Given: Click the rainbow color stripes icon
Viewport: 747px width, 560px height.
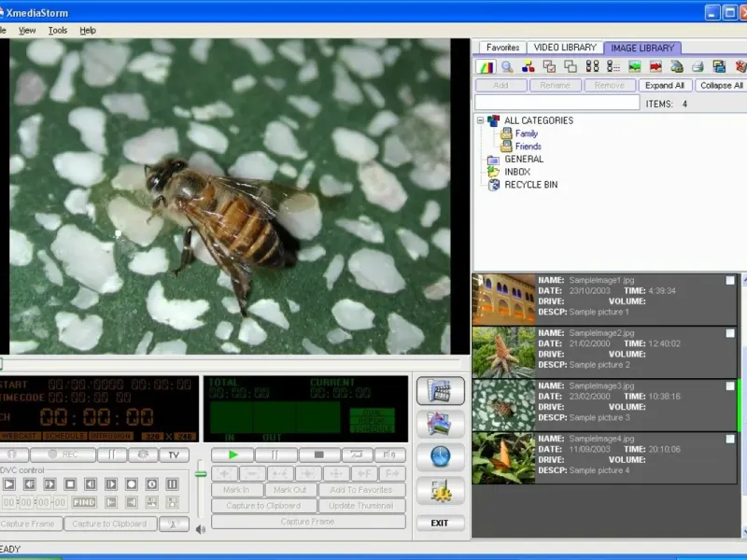Looking at the screenshot, I should click(x=486, y=66).
